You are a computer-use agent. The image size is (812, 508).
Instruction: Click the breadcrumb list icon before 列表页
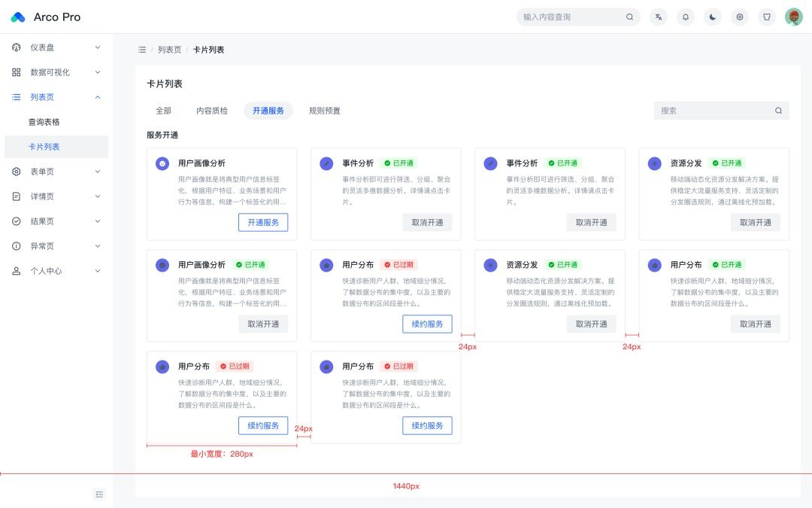(142, 50)
